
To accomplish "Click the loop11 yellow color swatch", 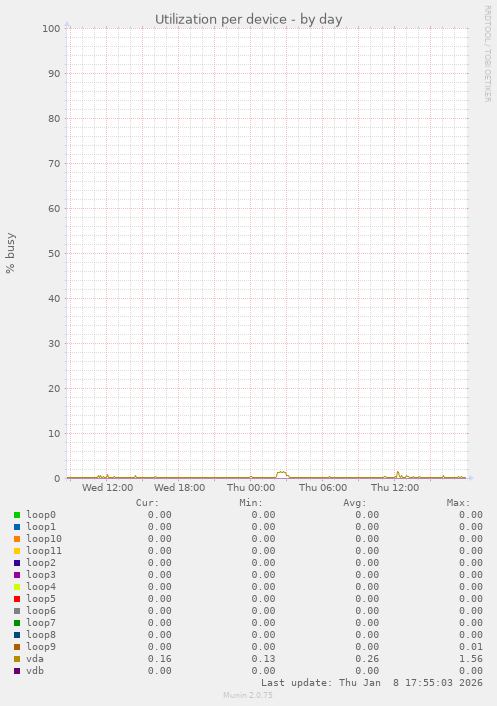I will pyautogui.click(x=17, y=551).
